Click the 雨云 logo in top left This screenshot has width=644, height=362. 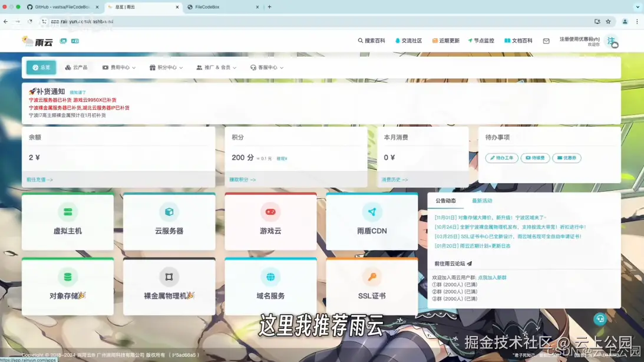click(x=37, y=41)
